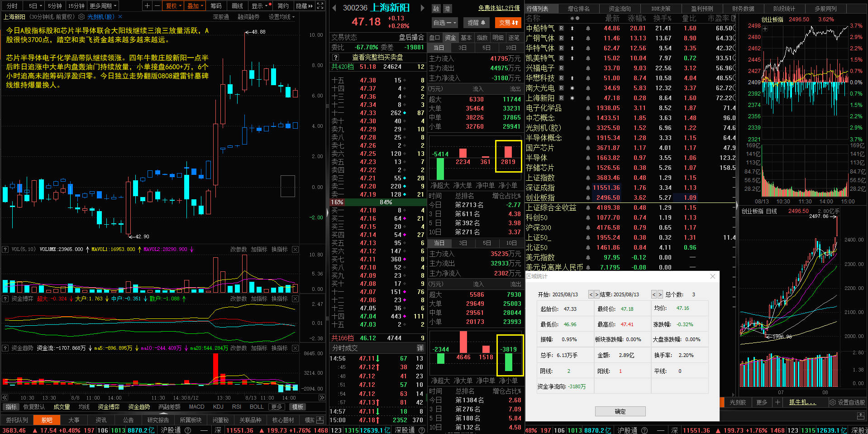Image resolution: width=868 pixels, height=434 pixels.
Task: Click the panel splitter arrow left of order book
Action: coord(328,212)
